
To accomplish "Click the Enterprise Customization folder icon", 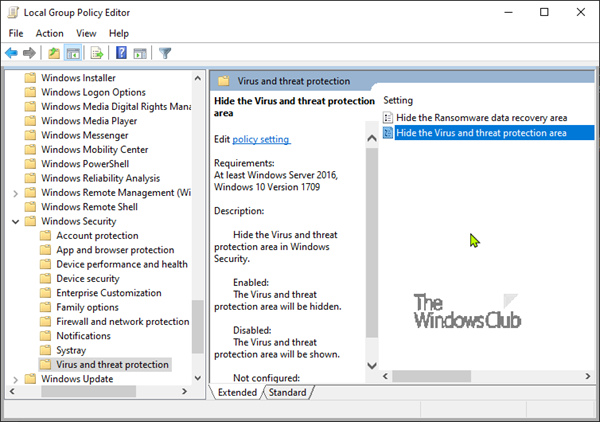I will tap(46, 293).
